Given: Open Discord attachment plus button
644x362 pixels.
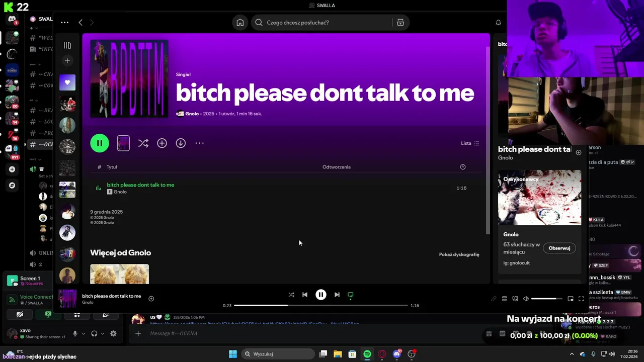Looking at the screenshot, I should coord(138,333).
